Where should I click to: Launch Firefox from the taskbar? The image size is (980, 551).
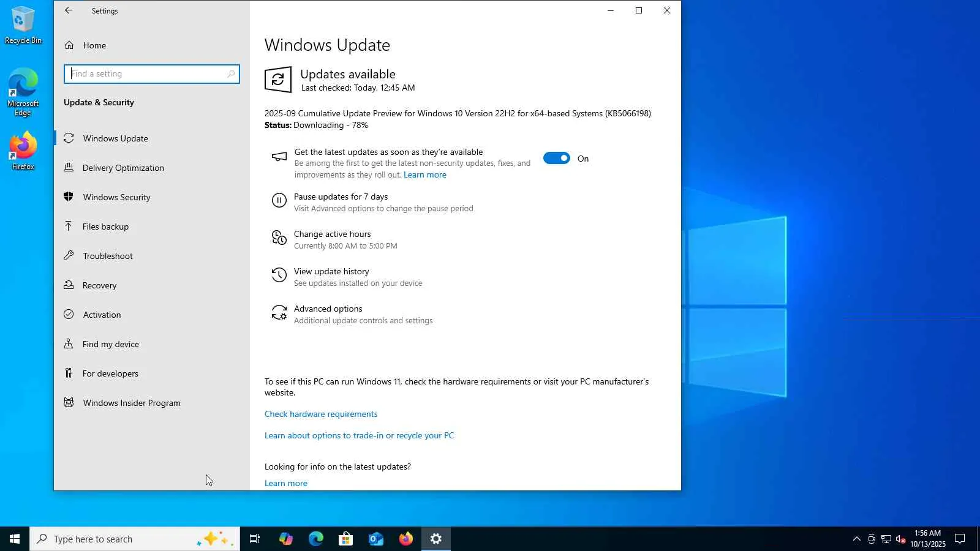405,539
